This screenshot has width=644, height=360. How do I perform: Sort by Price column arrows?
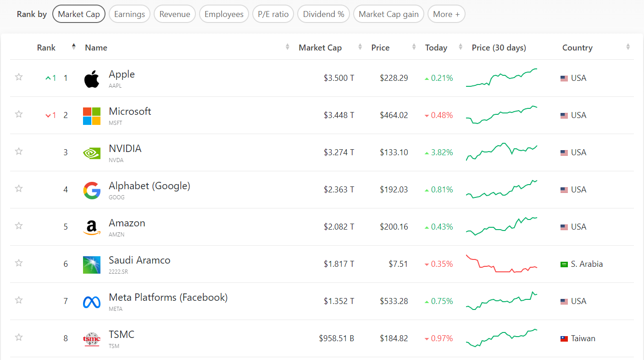(x=414, y=47)
